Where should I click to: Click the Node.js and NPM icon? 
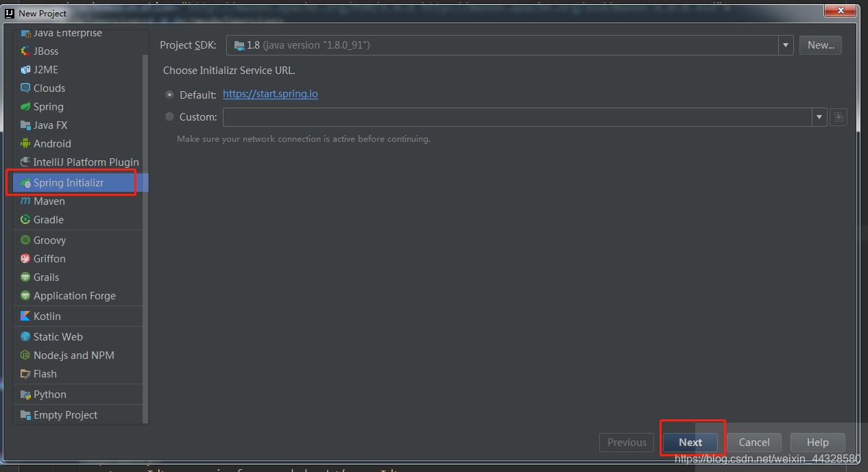coord(26,356)
